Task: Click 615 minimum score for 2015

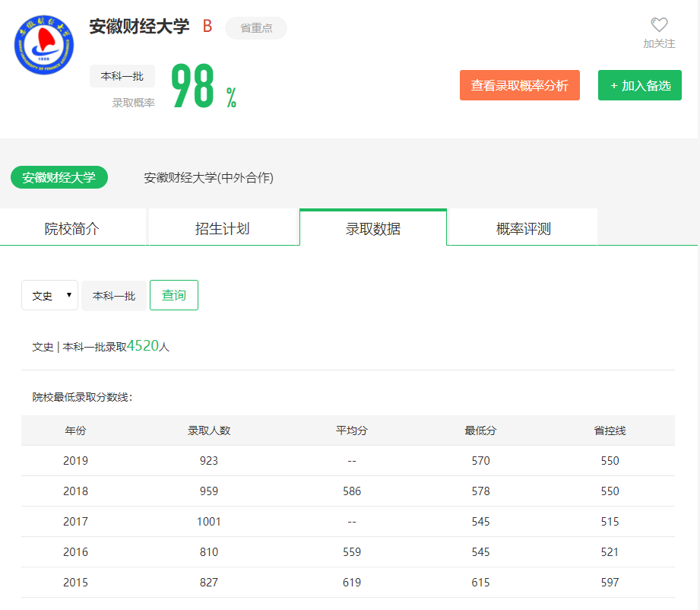Action: tap(481, 583)
